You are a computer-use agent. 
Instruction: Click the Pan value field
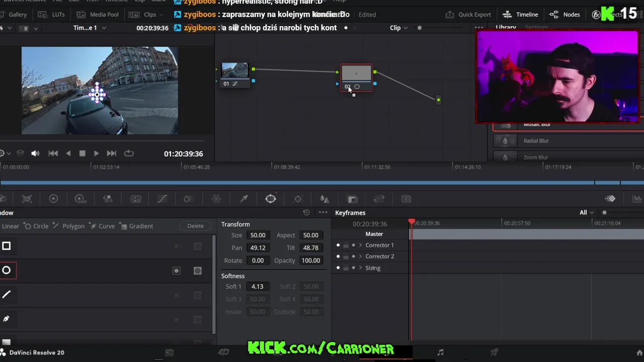[258, 248]
